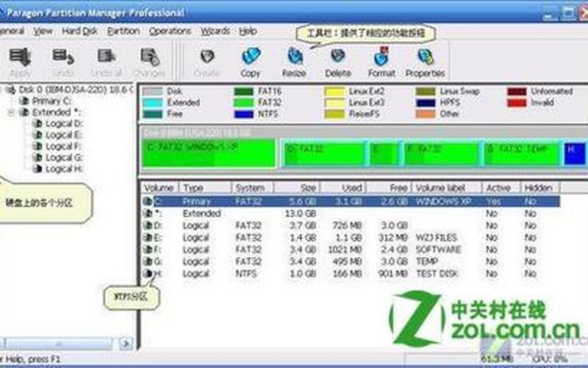Screen dimensions: 588x368
Task: Sort by System column header
Action: [253, 188]
